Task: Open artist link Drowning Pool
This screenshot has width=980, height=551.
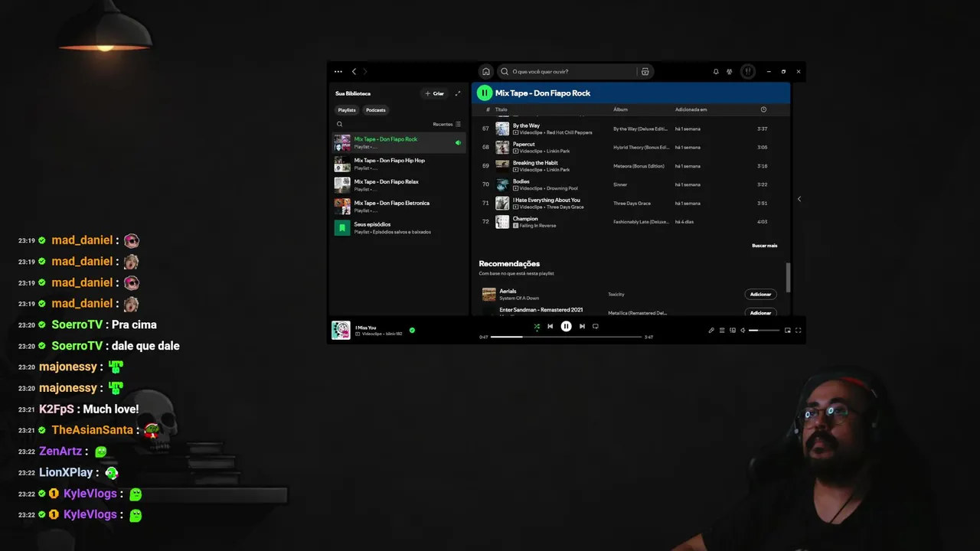Action: pyautogui.click(x=561, y=188)
